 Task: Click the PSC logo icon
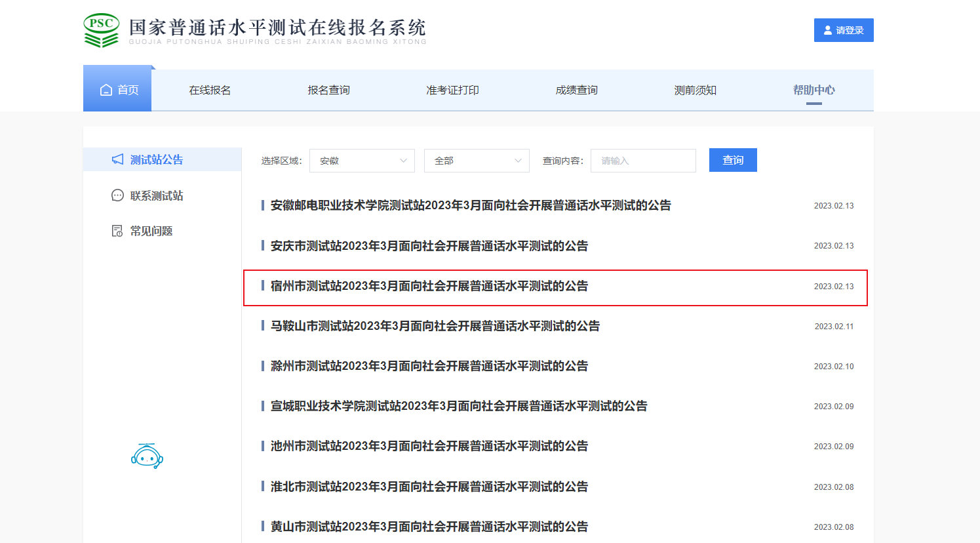pos(102,30)
